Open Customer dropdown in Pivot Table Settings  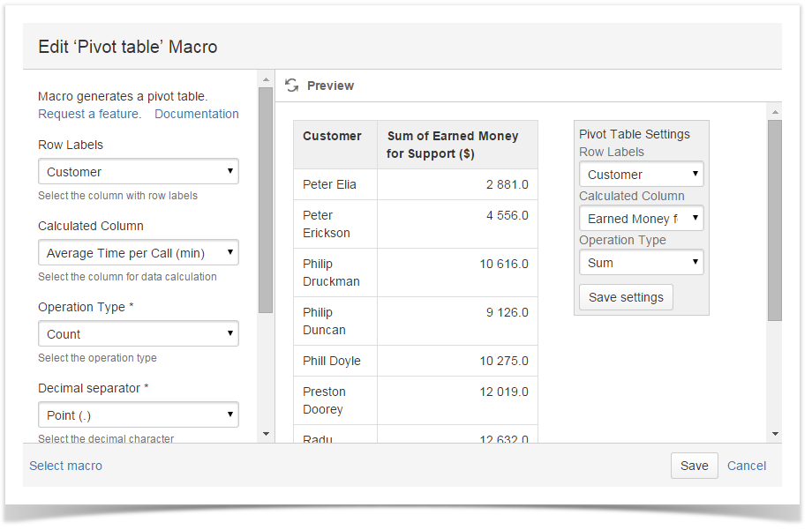click(x=641, y=175)
